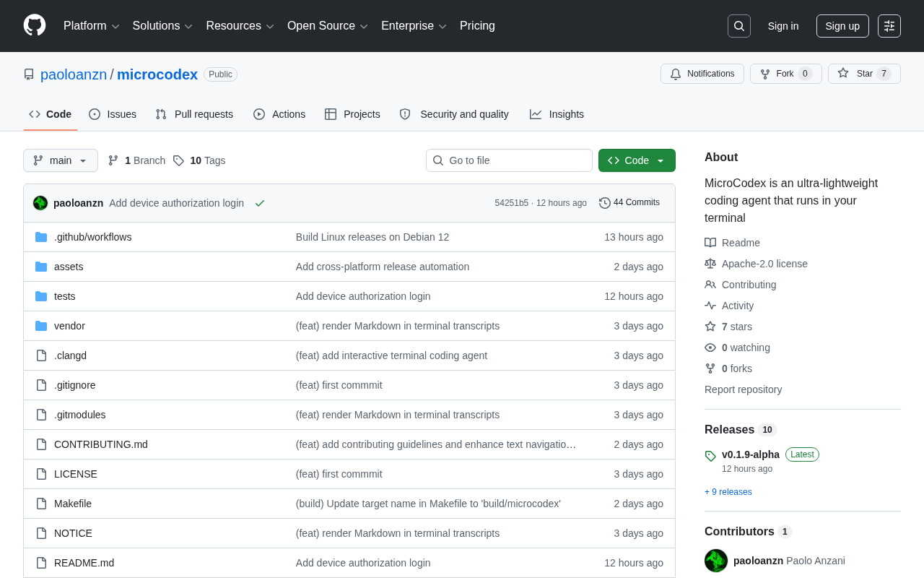This screenshot has width=924, height=578.
Task: Click the Notifications button
Action: tap(702, 74)
